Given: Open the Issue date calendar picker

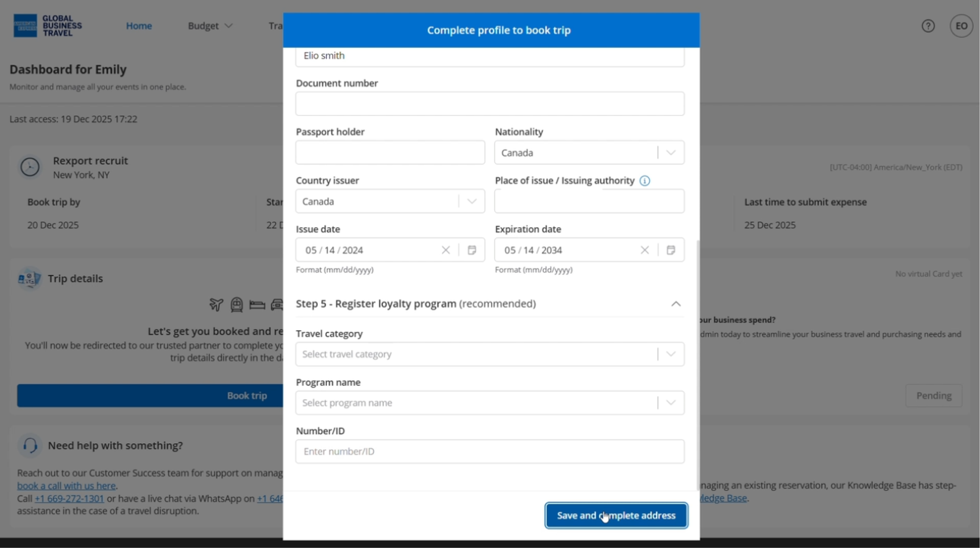Looking at the screenshot, I should (x=472, y=250).
